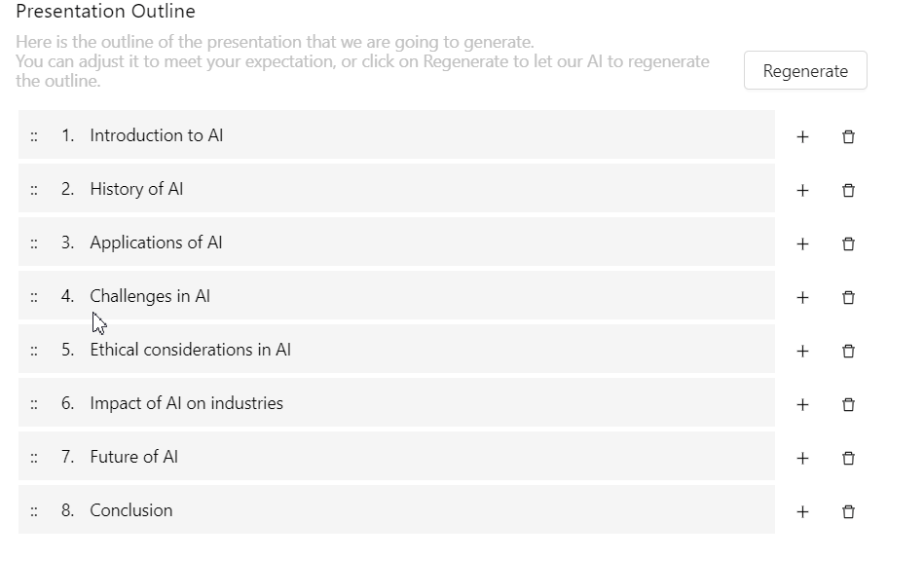The image size is (924, 561).
Task: Select the "Impact of AI on industries" entry
Action: 186,402
